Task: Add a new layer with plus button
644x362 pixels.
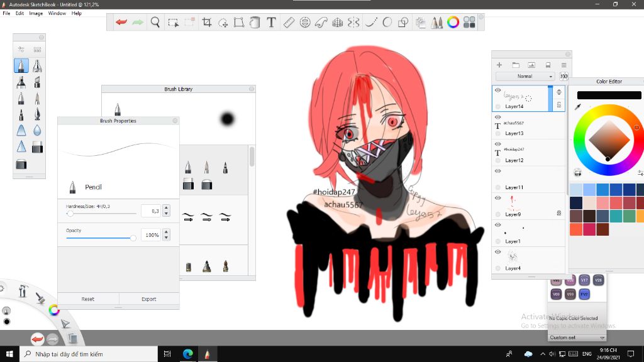Action: pyautogui.click(x=499, y=65)
